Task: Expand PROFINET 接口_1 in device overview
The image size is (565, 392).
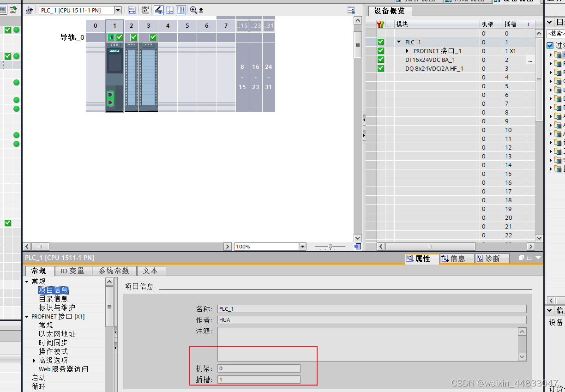Action: click(407, 51)
